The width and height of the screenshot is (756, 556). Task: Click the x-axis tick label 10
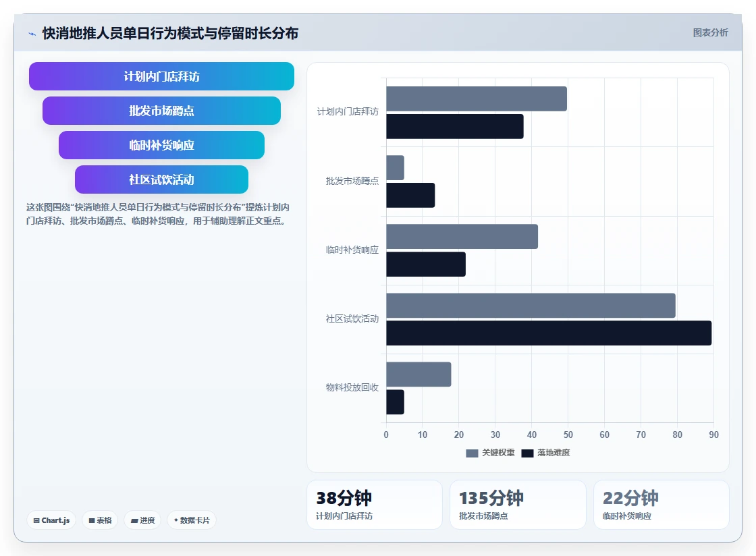click(x=423, y=435)
